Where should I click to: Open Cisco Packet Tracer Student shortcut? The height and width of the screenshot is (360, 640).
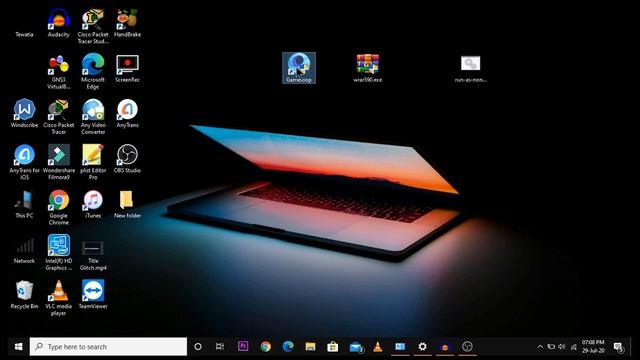tap(93, 27)
